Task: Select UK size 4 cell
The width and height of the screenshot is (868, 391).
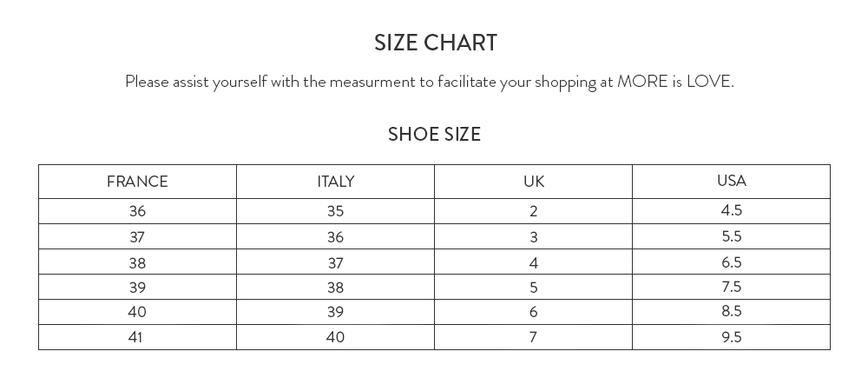Action: 534,262
